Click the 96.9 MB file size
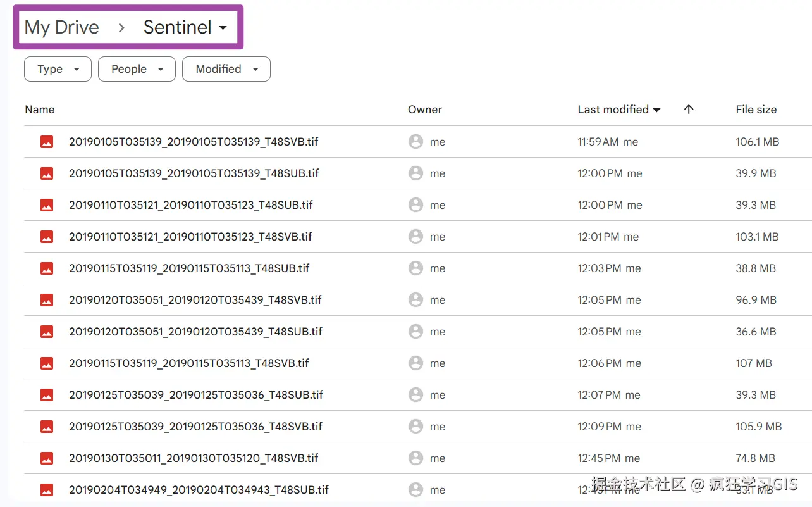 pyautogui.click(x=756, y=300)
